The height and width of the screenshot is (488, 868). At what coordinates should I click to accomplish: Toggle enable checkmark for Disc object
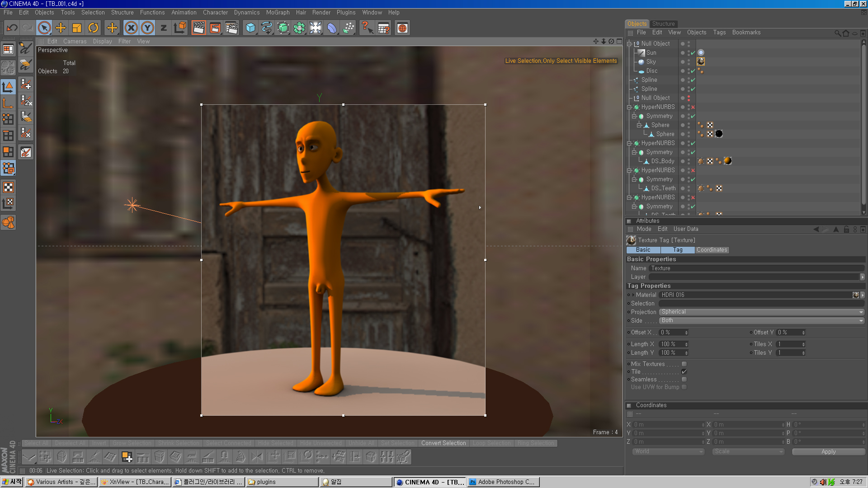point(693,71)
